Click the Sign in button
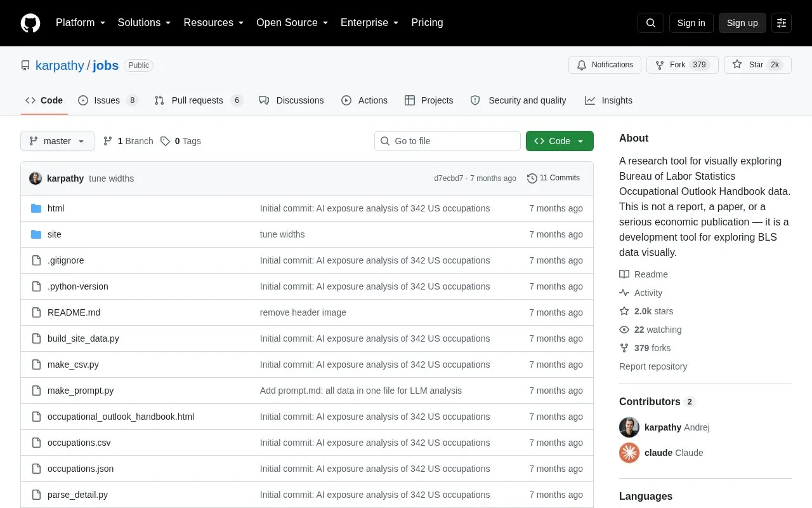 (691, 23)
